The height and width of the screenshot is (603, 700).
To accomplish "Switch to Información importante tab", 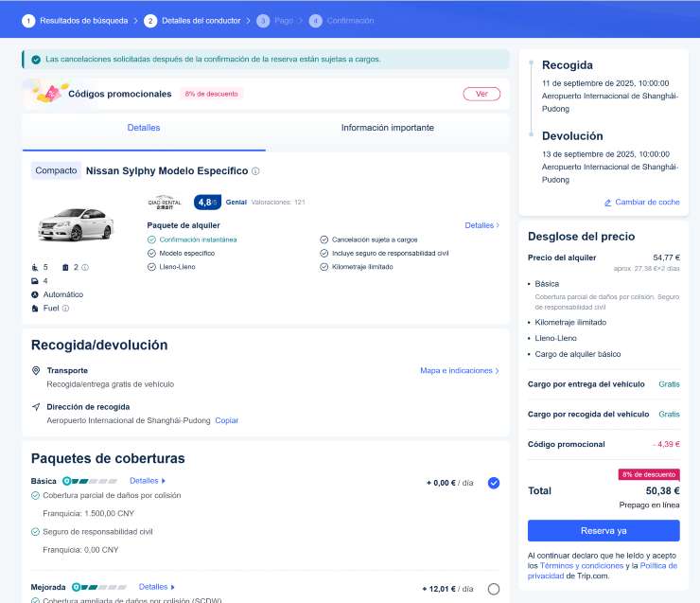I will (x=388, y=128).
